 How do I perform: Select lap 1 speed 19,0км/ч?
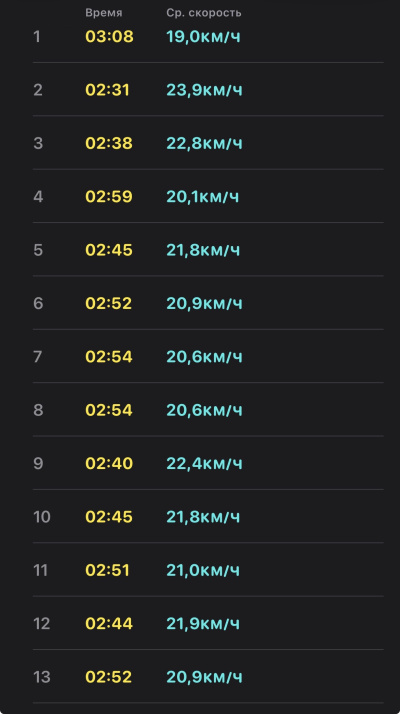pyautogui.click(x=203, y=36)
